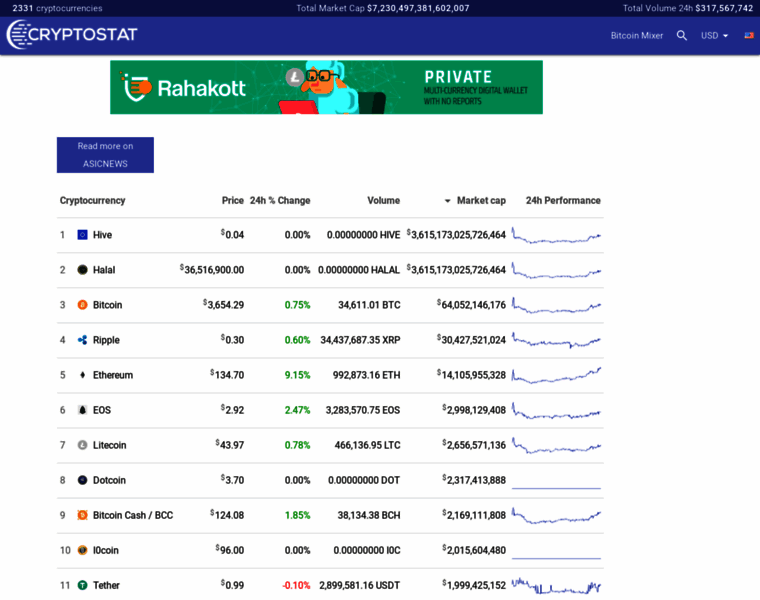The image size is (760, 600).
Task: Click the Market cap sort arrow
Action: click(x=447, y=201)
